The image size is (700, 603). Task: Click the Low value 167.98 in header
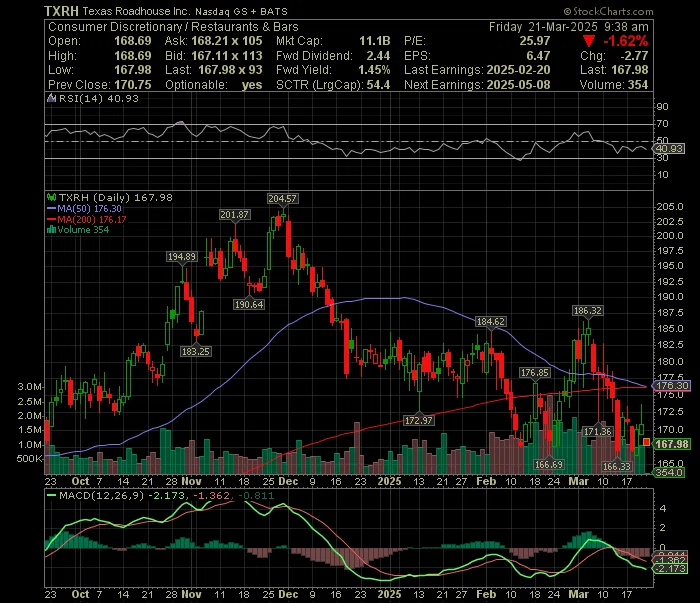coord(133,70)
